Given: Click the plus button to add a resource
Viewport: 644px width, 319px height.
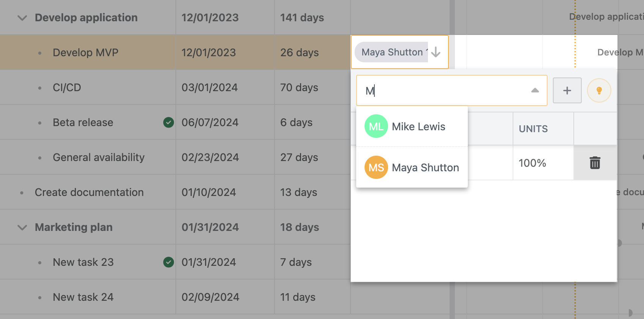Looking at the screenshot, I should pos(567,90).
